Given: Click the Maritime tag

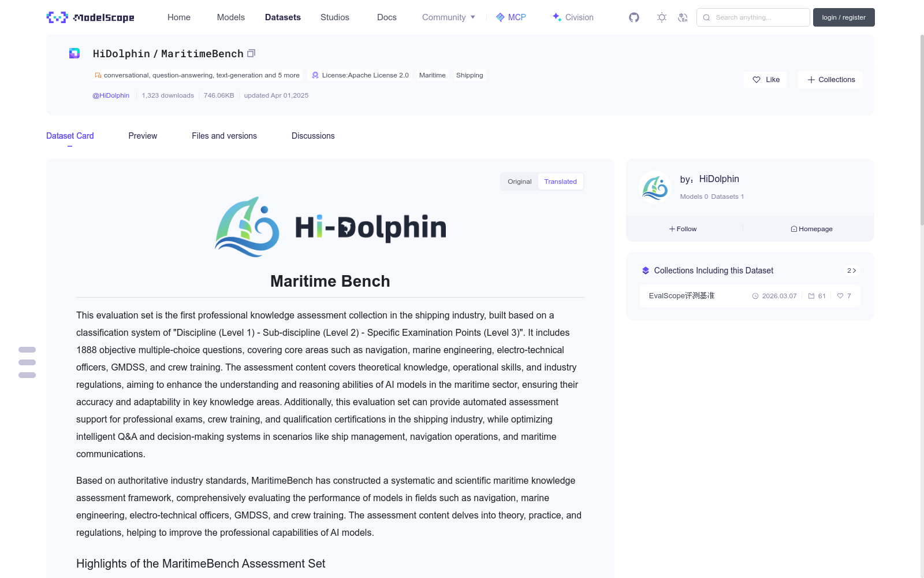Looking at the screenshot, I should click(x=433, y=75).
